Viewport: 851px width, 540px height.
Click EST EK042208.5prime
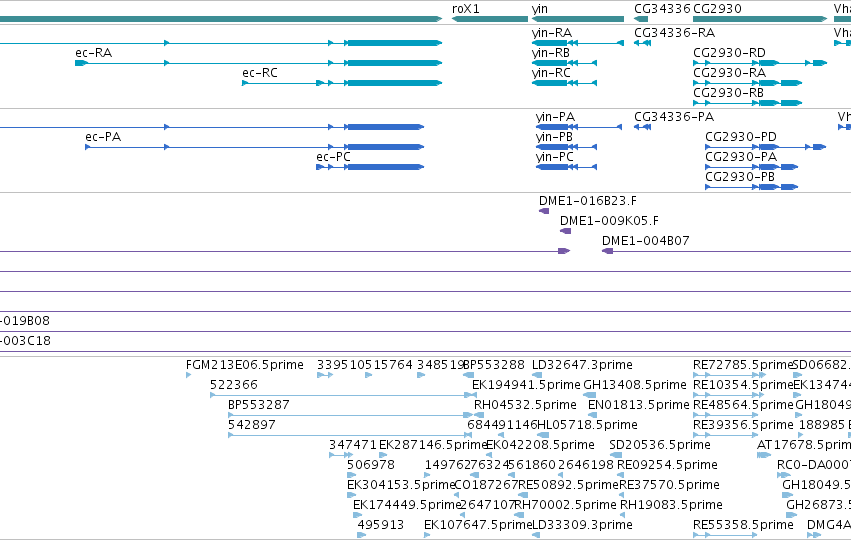pyautogui.click(x=490, y=455)
